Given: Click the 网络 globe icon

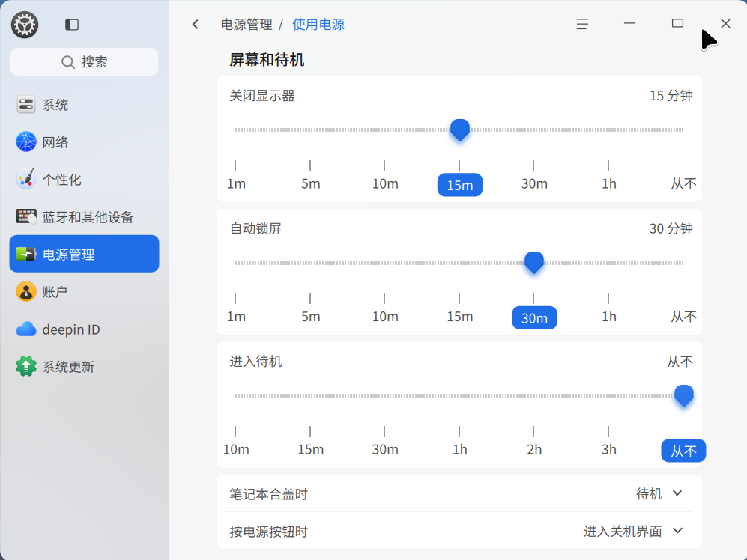Looking at the screenshot, I should point(26,142).
